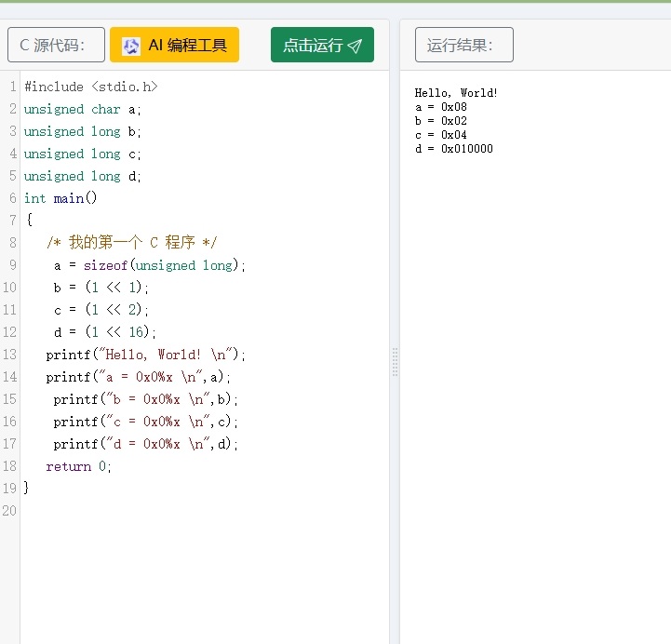Click the opening brace on line 7
This screenshot has height=644, width=671.
click(x=29, y=220)
